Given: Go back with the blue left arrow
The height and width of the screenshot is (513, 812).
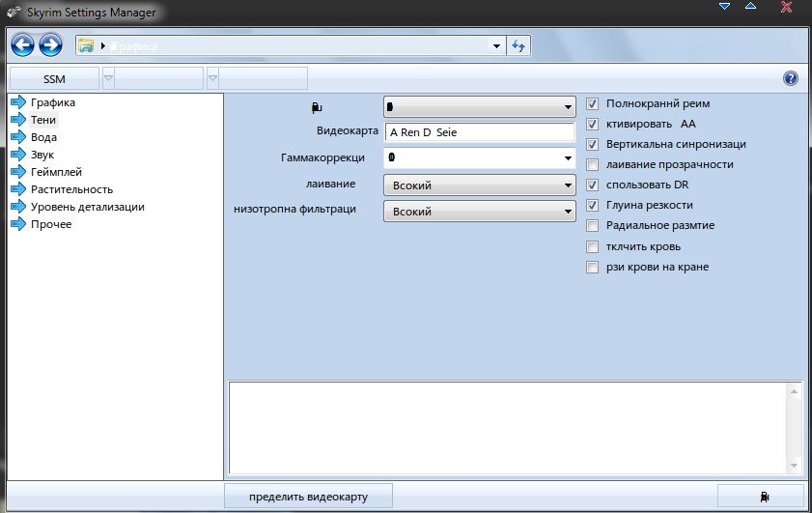Looking at the screenshot, I should point(23,45).
